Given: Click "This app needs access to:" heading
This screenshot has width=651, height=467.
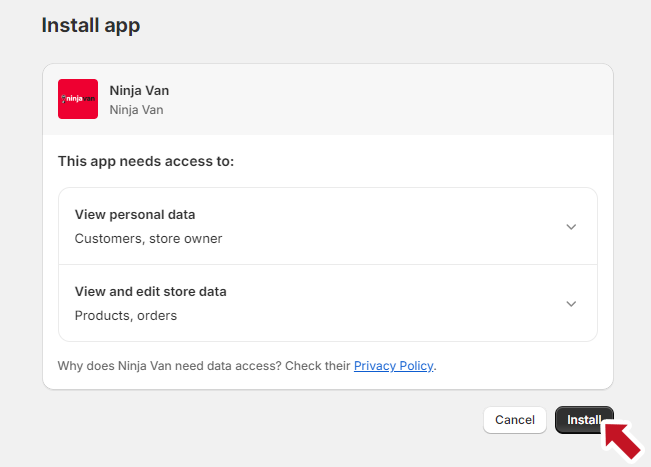Looking at the screenshot, I should click(x=146, y=160).
